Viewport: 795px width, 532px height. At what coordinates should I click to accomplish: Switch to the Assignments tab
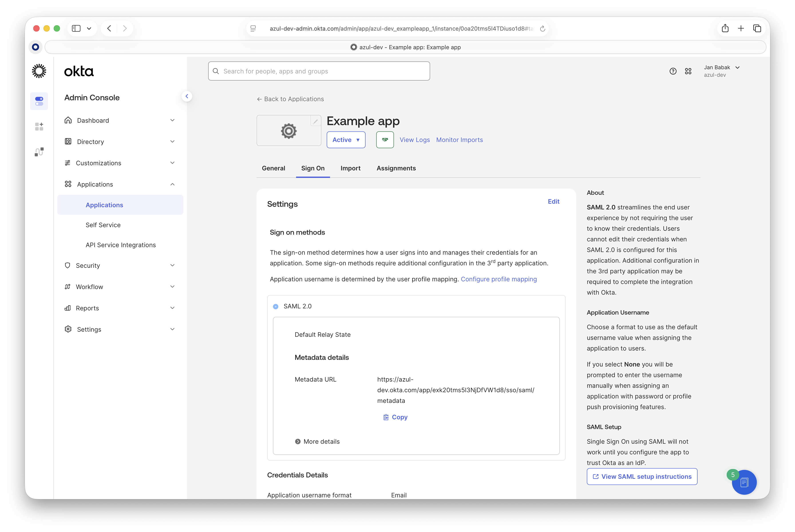click(396, 168)
